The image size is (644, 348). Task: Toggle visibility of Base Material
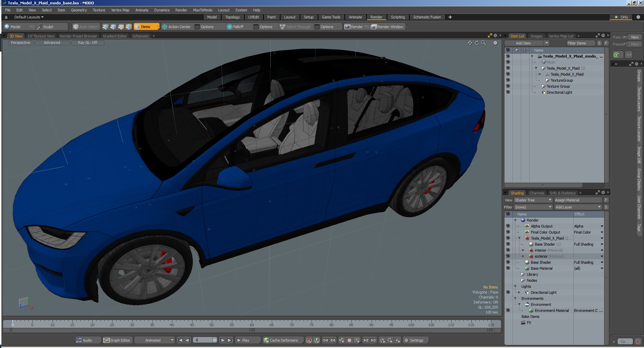[508, 268]
